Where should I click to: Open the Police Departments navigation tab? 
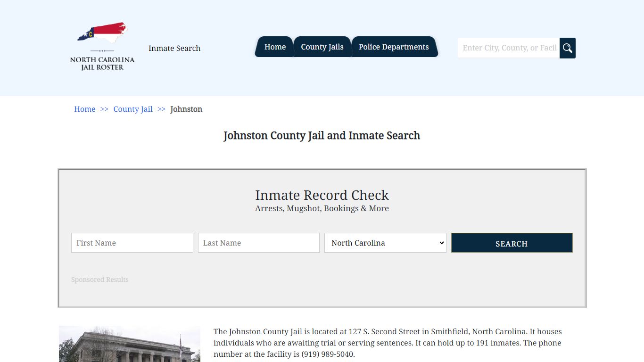(394, 47)
